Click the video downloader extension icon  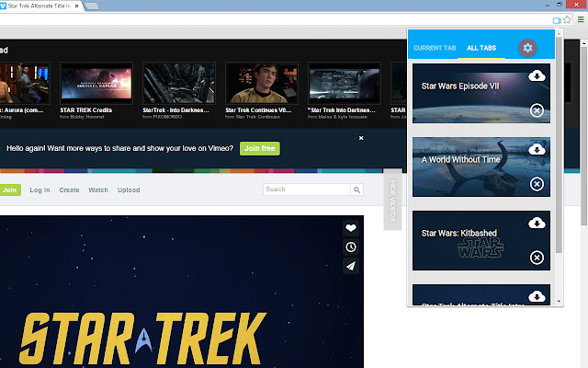pos(557,20)
